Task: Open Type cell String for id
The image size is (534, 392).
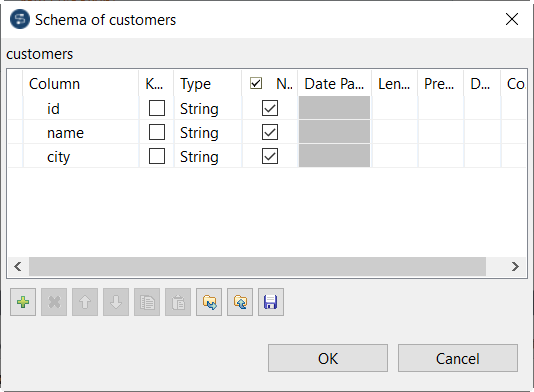Action: pyautogui.click(x=208, y=109)
